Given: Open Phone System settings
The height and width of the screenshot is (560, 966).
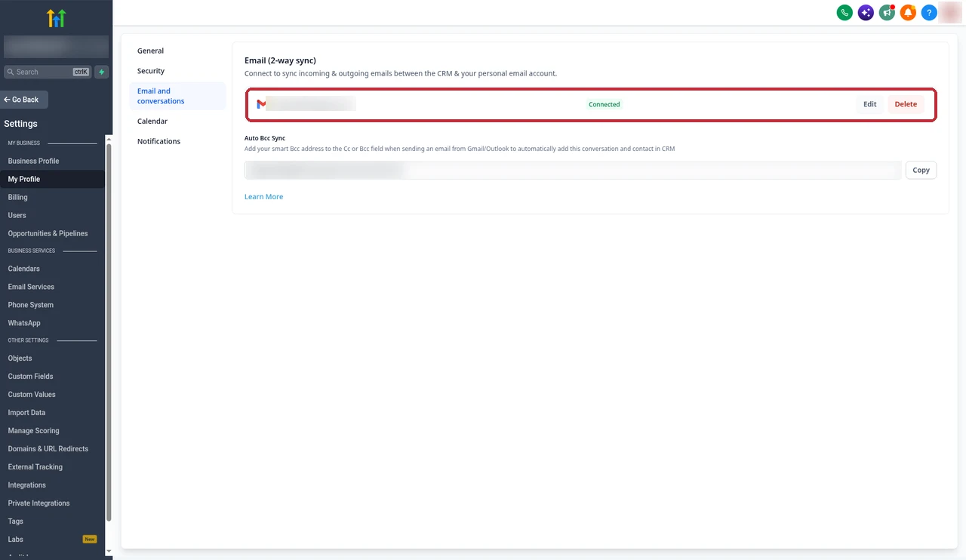Looking at the screenshot, I should coord(31,305).
